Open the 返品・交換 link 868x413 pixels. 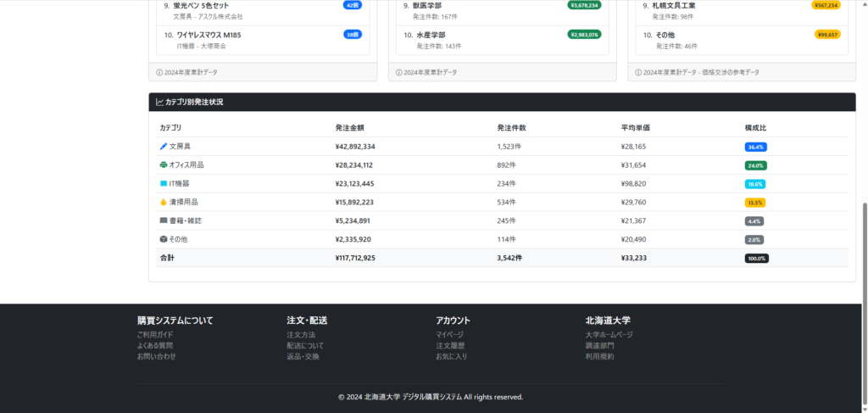303,357
